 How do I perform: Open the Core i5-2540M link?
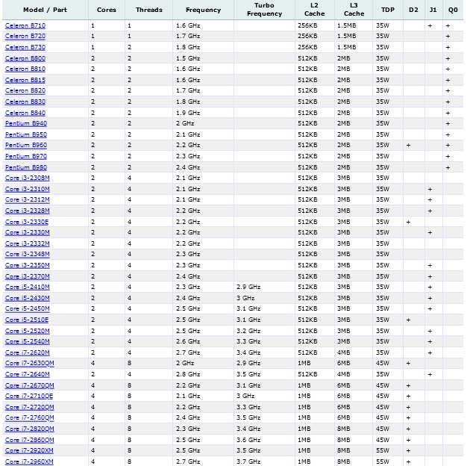point(28,341)
